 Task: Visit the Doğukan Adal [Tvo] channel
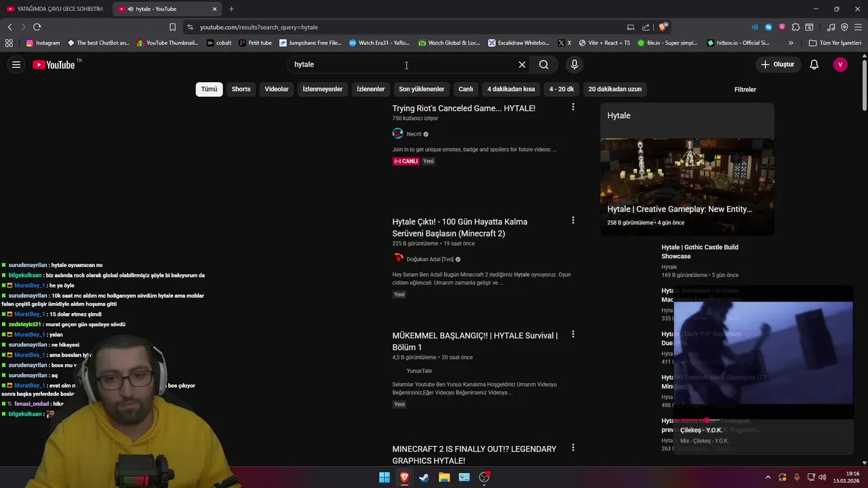point(430,259)
